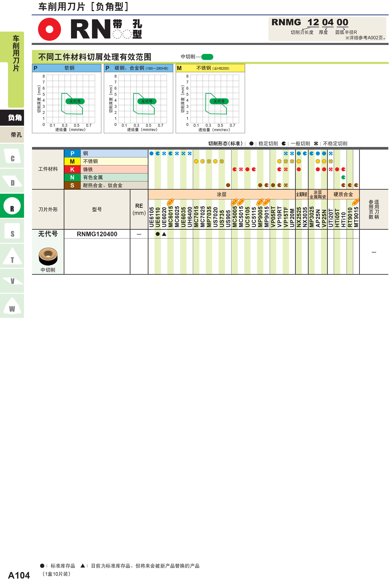The height and width of the screenshot is (584, 392).
Task: Click the 稳定切削 legend dot
Action: [x=252, y=144]
